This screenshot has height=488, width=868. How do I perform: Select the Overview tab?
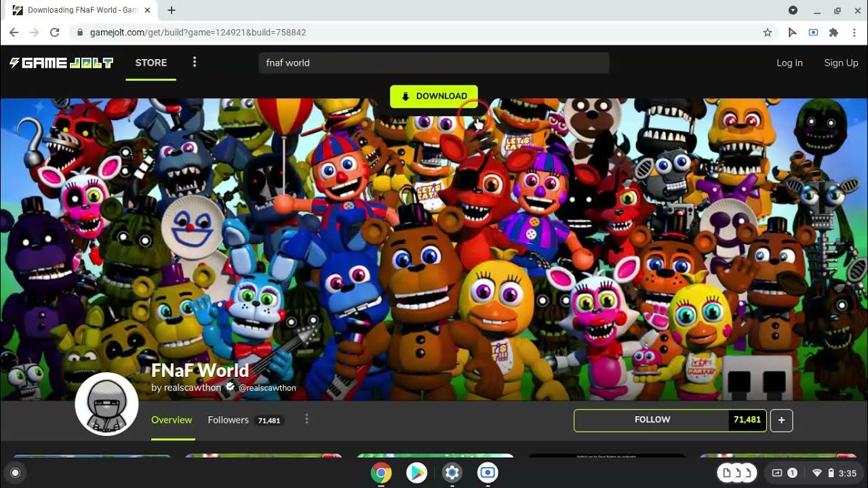click(x=172, y=420)
